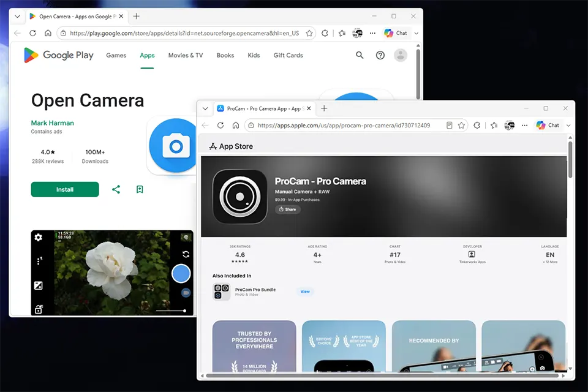
Task: Click App Store window vertical scrollbar
Action: click(x=570, y=159)
